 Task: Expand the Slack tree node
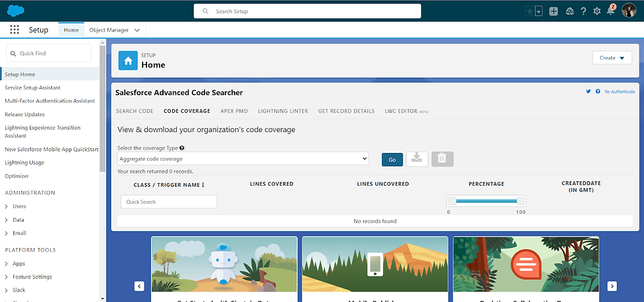[6, 290]
